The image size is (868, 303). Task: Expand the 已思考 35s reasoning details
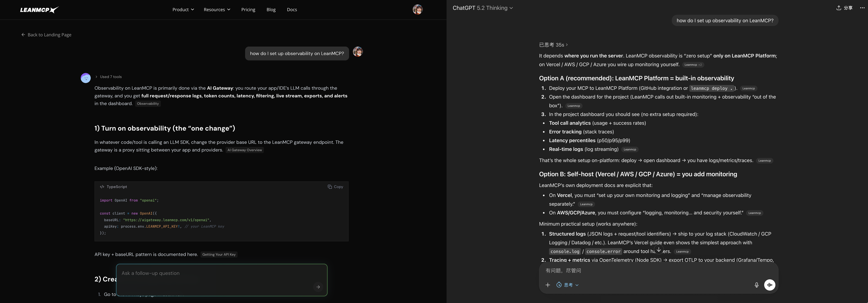[553, 44]
